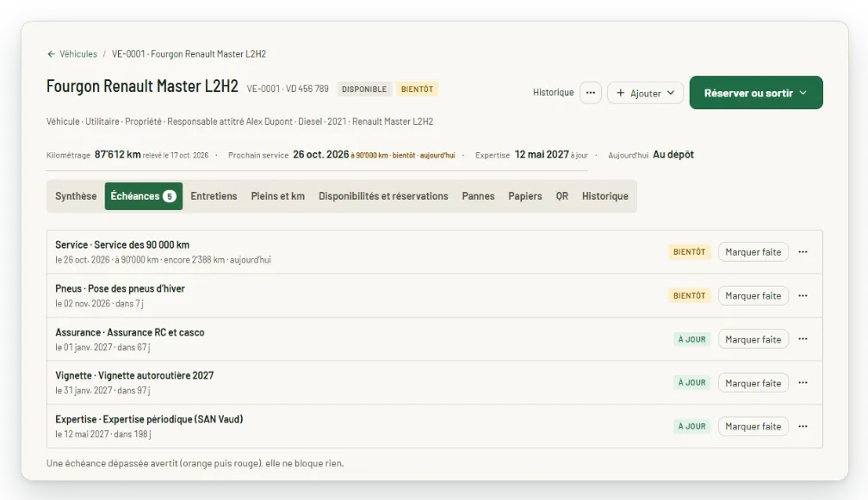Open the Papiers tab
The image size is (868, 500).
[525, 196]
